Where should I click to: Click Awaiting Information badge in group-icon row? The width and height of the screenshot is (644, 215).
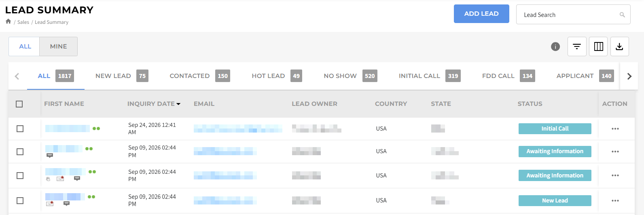coord(555,176)
